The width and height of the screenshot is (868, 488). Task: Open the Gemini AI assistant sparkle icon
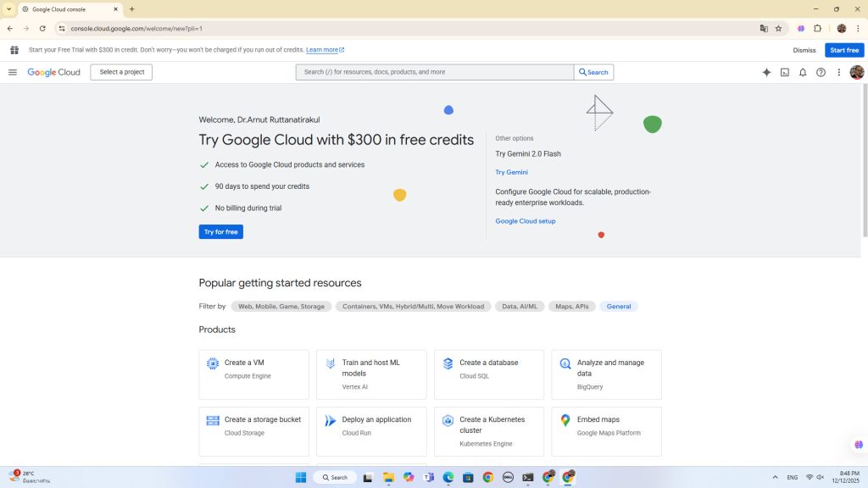pos(766,72)
